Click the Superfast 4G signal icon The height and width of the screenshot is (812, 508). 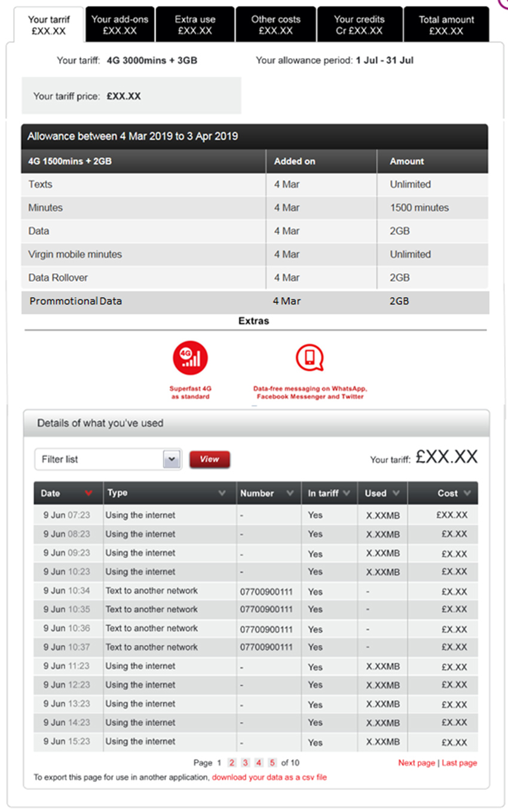(x=190, y=358)
